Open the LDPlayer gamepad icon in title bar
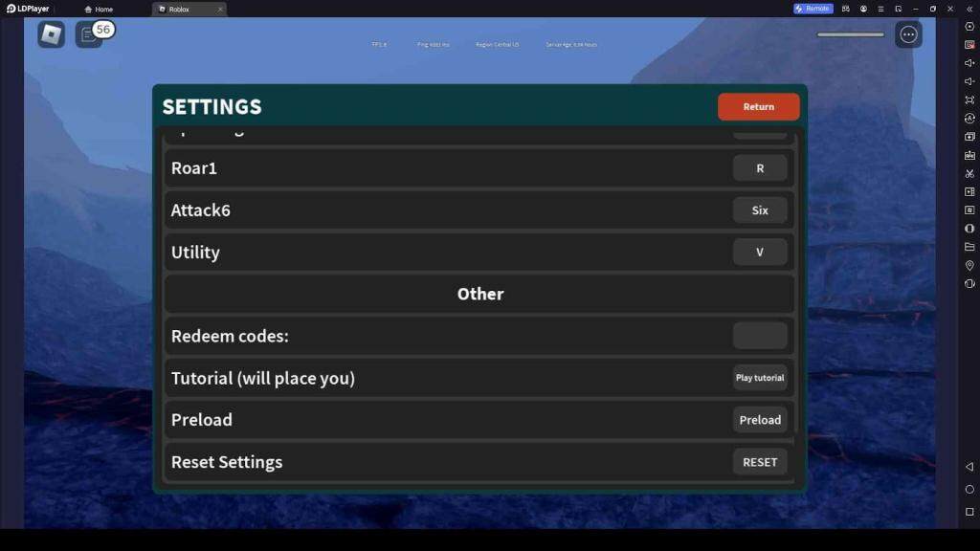Image resolution: width=980 pixels, height=551 pixels. (846, 9)
